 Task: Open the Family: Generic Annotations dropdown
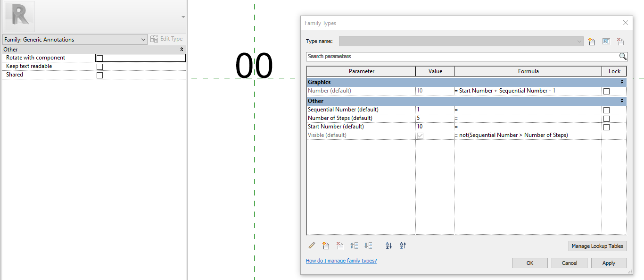point(75,40)
